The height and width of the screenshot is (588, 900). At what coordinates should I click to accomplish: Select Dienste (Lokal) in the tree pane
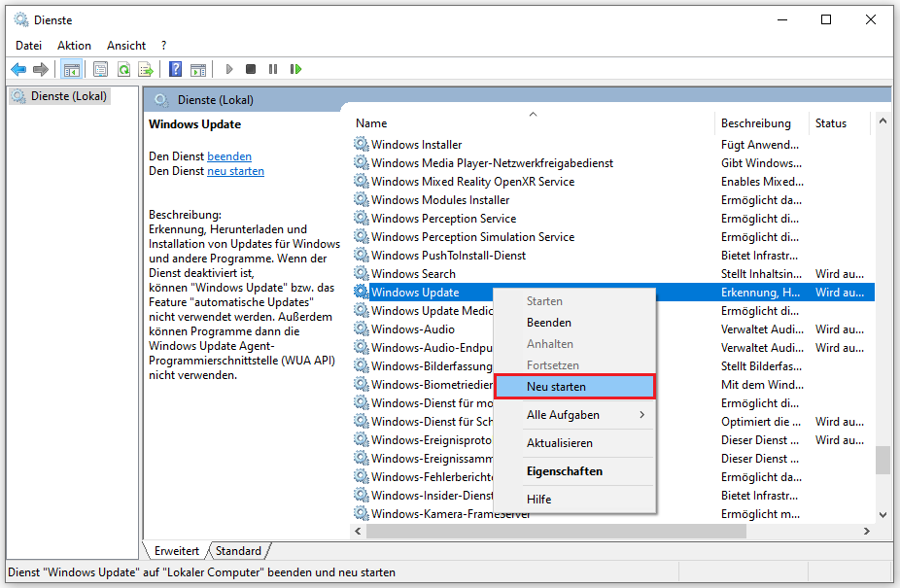[59, 96]
